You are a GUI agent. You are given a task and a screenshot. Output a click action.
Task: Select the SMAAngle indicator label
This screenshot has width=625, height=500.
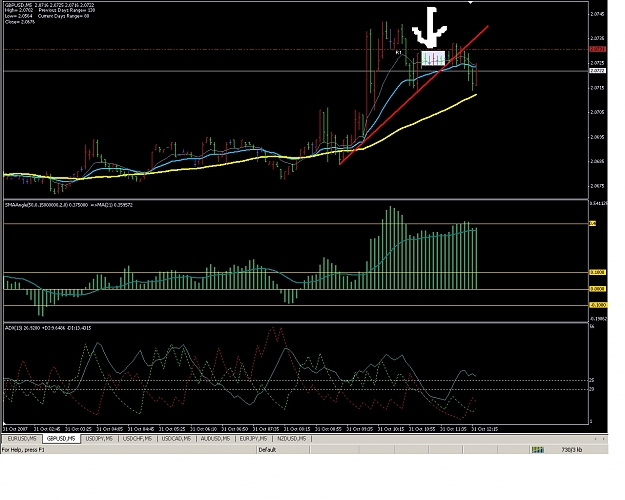click(69, 205)
